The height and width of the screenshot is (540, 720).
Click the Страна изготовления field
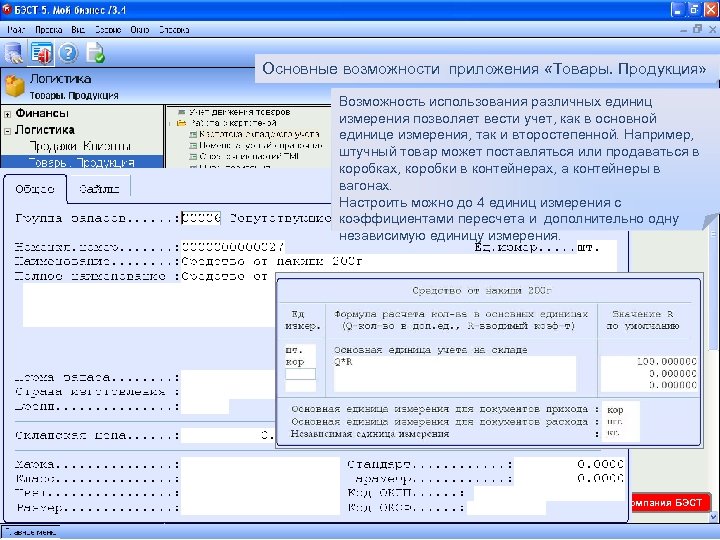(228, 392)
